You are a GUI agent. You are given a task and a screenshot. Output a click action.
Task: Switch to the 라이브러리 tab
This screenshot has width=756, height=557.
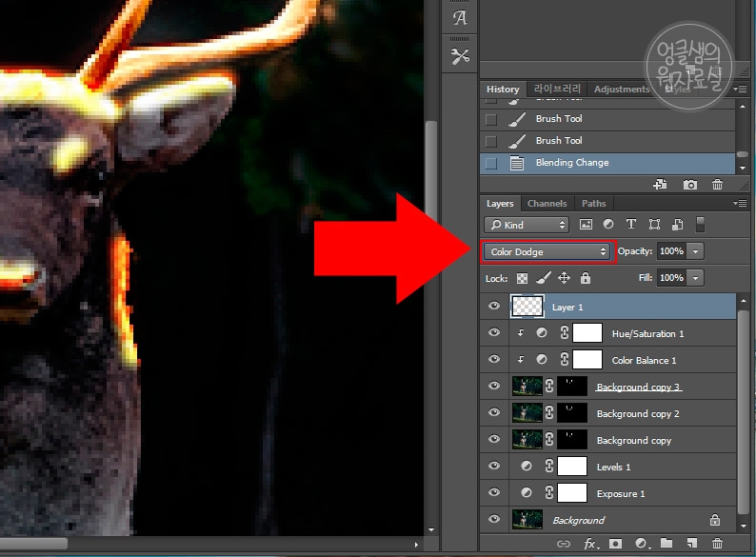[x=557, y=89]
